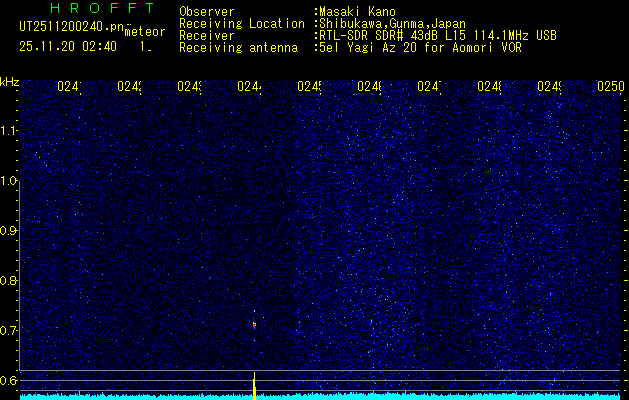Click the kHz axis unit label
The image size is (629, 400).
pyautogui.click(x=10, y=82)
